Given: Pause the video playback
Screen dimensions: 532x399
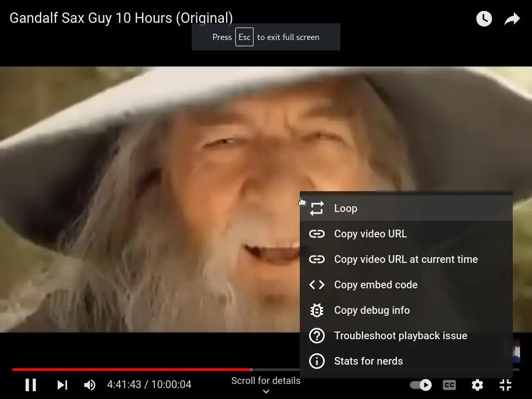Looking at the screenshot, I should [x=31, y=385].
